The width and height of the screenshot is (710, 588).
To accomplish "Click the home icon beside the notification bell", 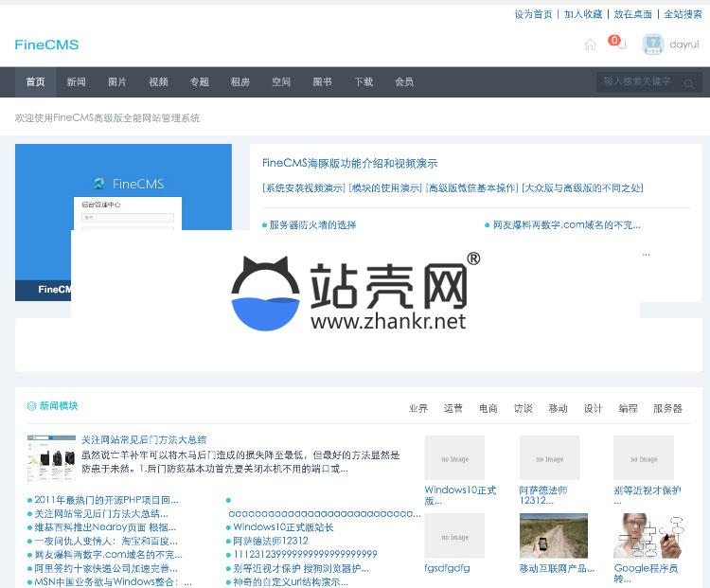I will click(590, 45).
